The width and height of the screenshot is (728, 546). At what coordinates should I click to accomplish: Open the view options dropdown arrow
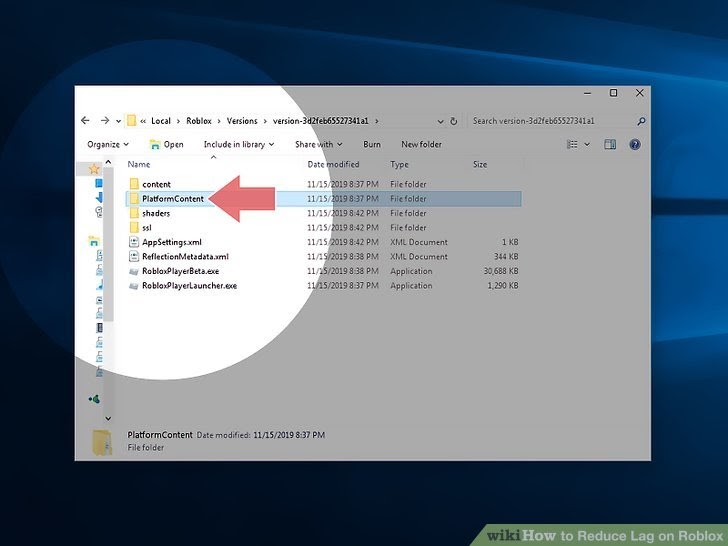pos(587,144)
